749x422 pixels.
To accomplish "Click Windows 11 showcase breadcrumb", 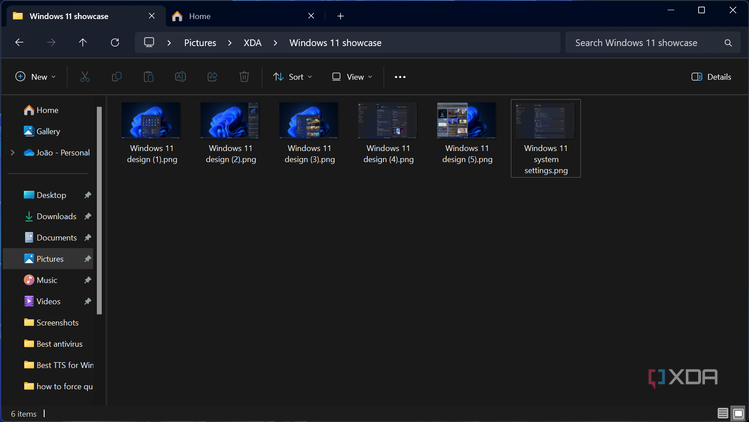I will [335, 43].
